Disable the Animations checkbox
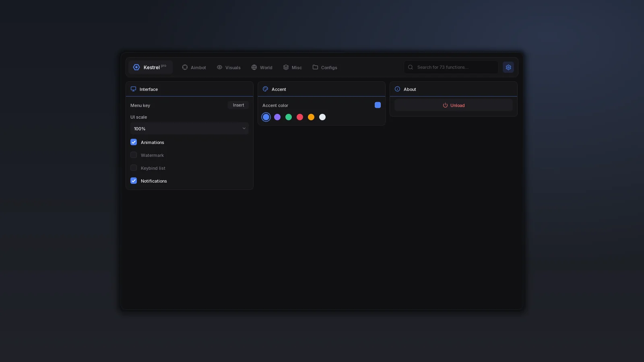Screen dimensions: 644x362 coord(134,142)
